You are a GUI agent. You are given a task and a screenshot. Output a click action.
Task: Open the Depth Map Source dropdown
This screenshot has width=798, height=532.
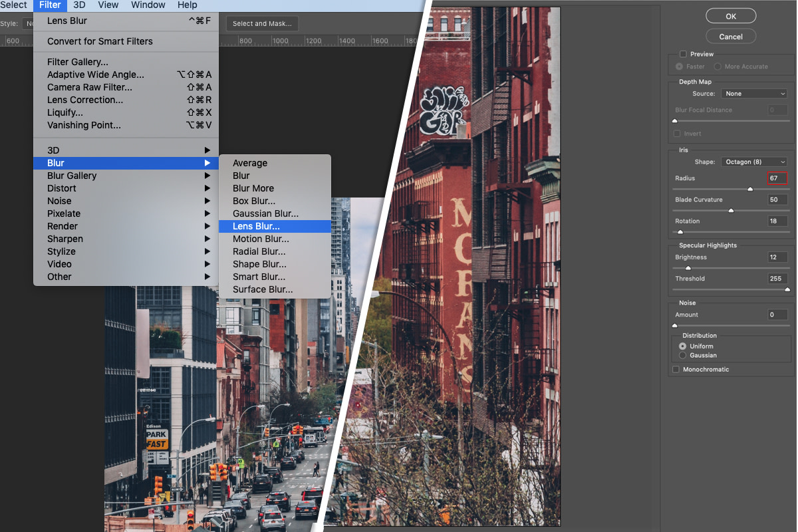(x=754, y=94)
